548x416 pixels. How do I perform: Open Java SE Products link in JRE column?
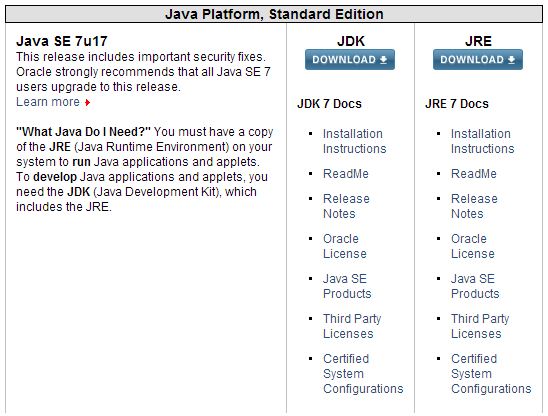[475, 286]
